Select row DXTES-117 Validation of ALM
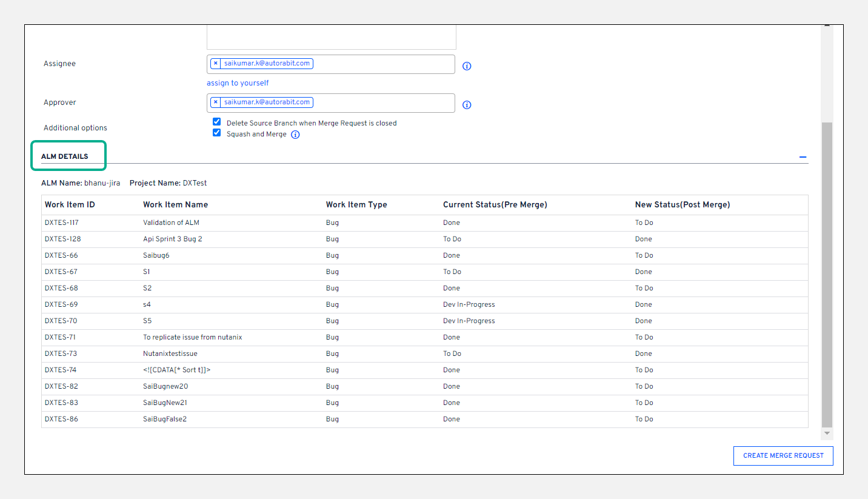868x499 pixels. 171,223
